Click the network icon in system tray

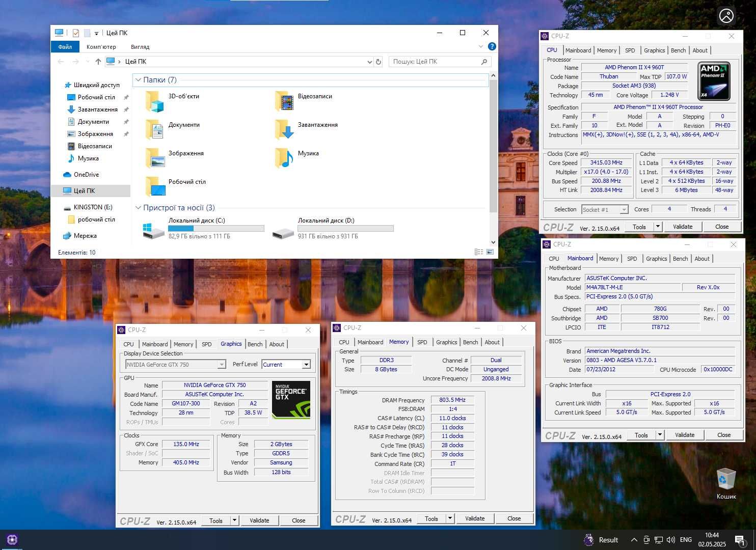pos(658,540)
